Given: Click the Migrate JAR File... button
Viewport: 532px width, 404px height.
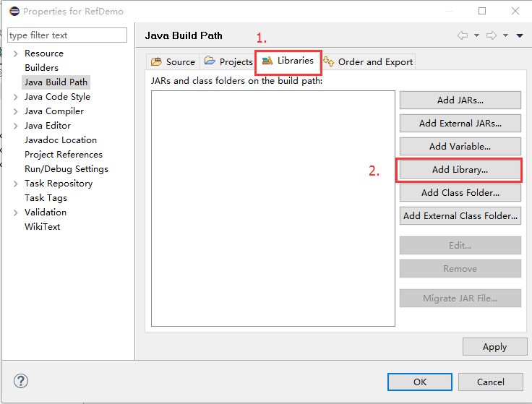Looking at the screenshot, I should tap(460, 298).
